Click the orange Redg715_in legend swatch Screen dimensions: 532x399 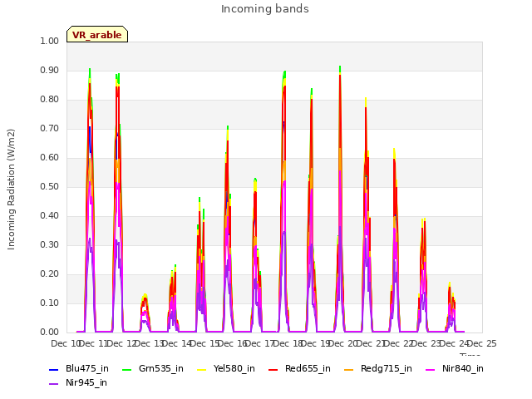349,369
